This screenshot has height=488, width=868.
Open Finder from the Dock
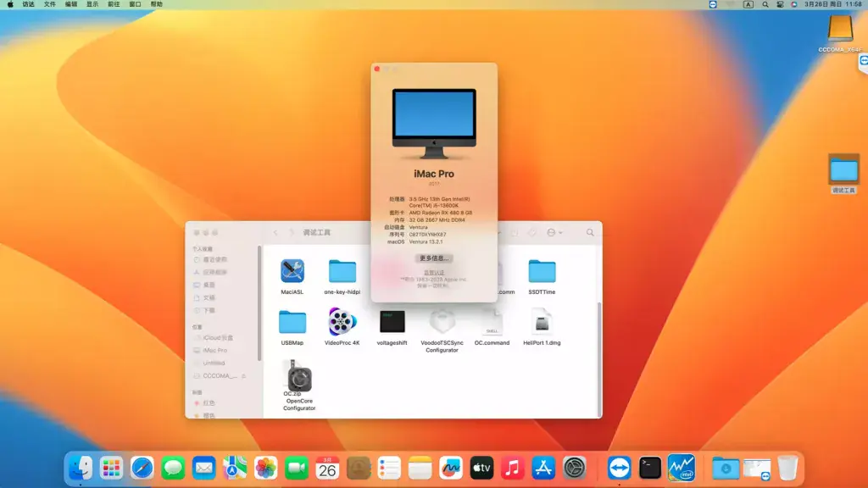[81, 468]
